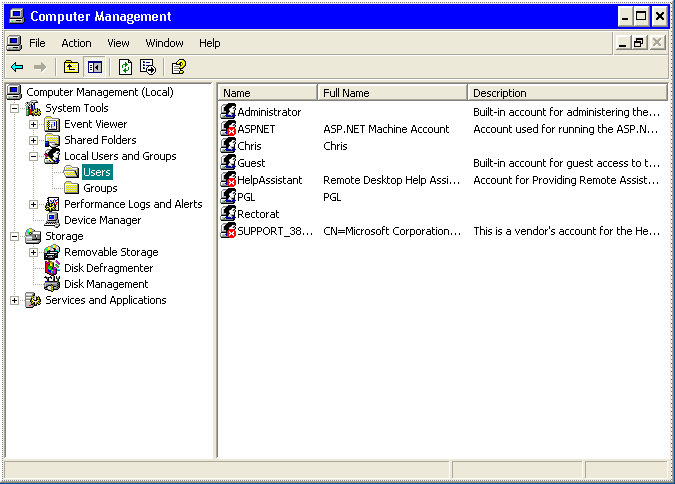Expand the Removable Storage node

(x=34, y=252)
